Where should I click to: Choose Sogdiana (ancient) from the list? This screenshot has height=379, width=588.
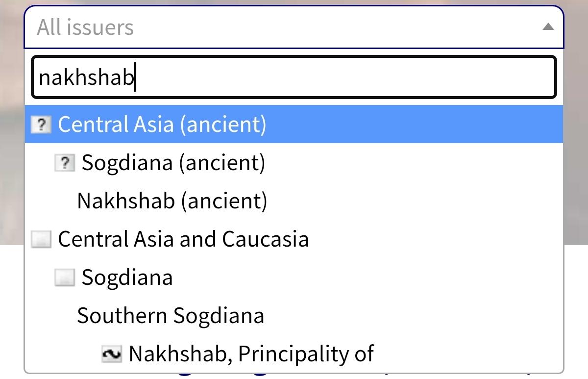pyautogui.click(x=173, y=163)
